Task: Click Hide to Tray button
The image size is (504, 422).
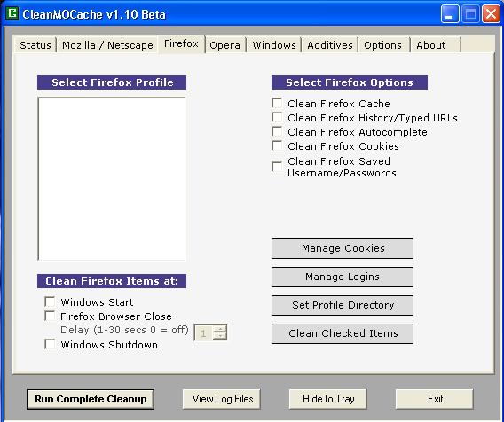Action: pos(327,399)
